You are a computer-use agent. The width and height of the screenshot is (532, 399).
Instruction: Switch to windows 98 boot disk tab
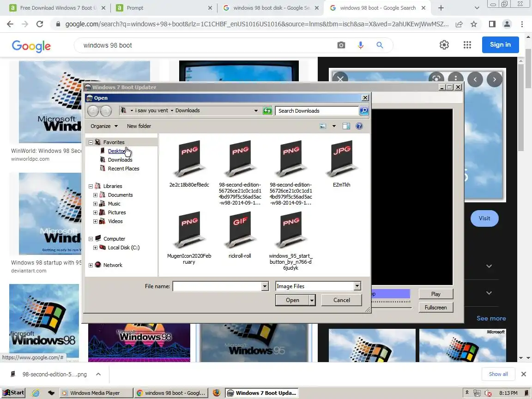(x=271, y=8)
